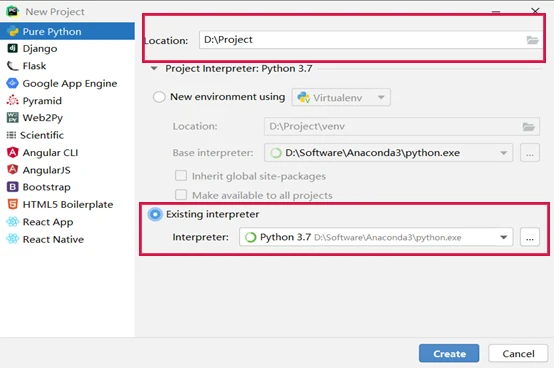The height and width of the screenshot is (368, 554).
Task: Click the AngularJS logo icon
Action: coord(12,170)
